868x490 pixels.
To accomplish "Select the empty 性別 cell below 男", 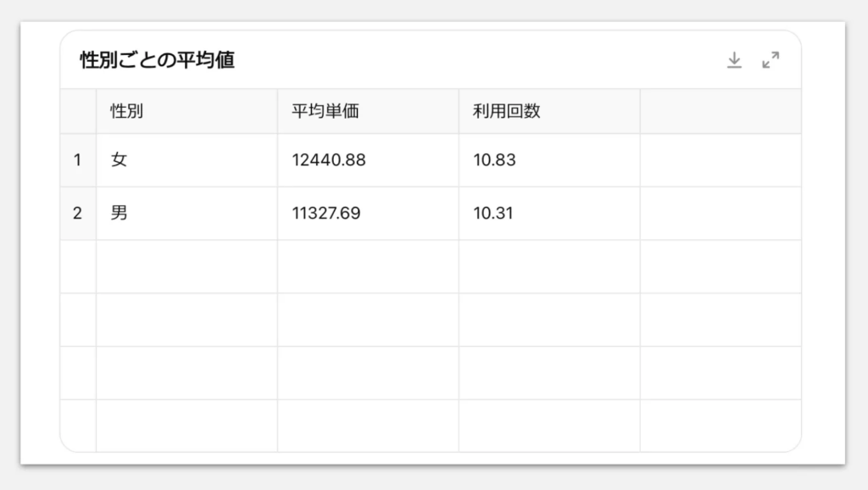I will (x=186, y=267).
